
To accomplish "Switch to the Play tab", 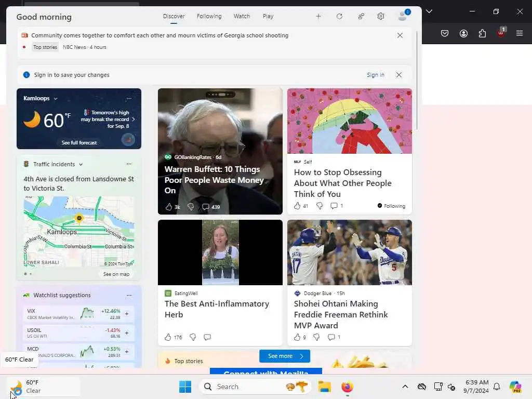I will [x=268, y=16].
